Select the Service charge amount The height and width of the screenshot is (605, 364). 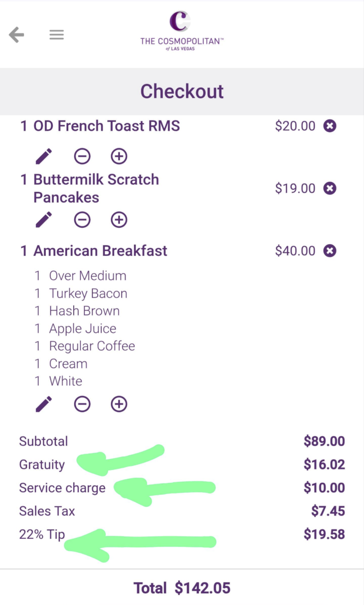[324, 487]
